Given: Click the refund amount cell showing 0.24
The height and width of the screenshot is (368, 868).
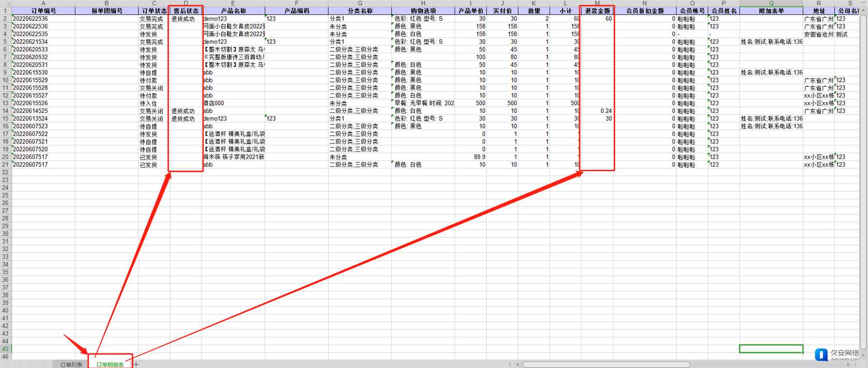Looking at the screenshot, I should [x=597, y=111].
